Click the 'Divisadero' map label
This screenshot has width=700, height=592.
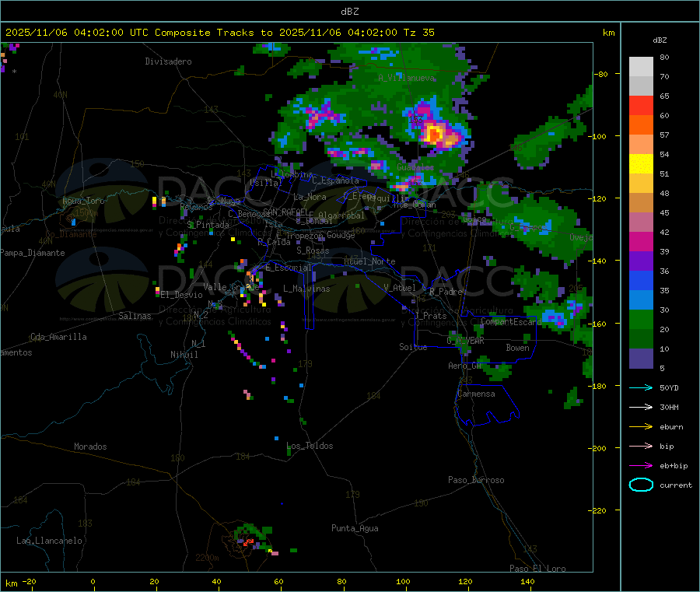(x=168, y=61)
